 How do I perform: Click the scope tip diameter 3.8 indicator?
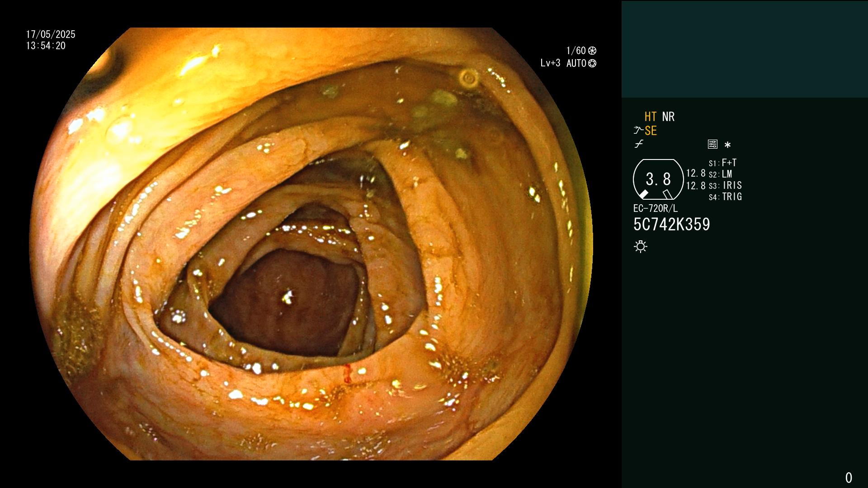click(x=658, y=179)
